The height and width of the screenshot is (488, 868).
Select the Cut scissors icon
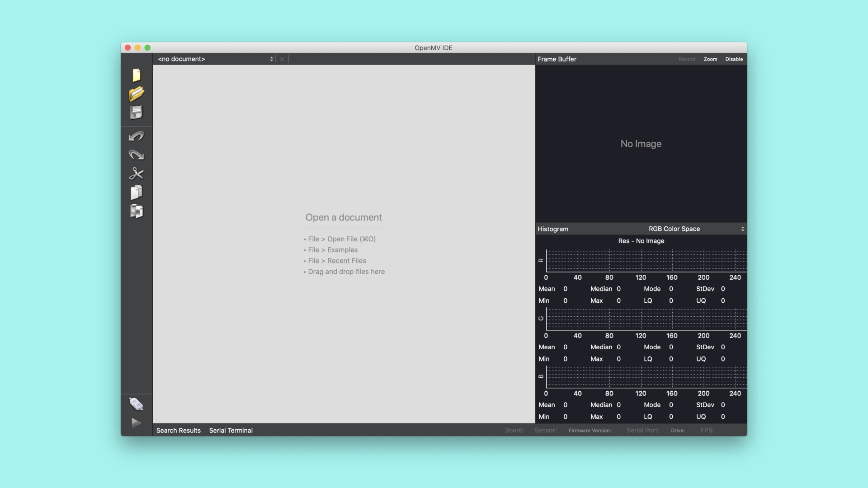pos(136,174)
